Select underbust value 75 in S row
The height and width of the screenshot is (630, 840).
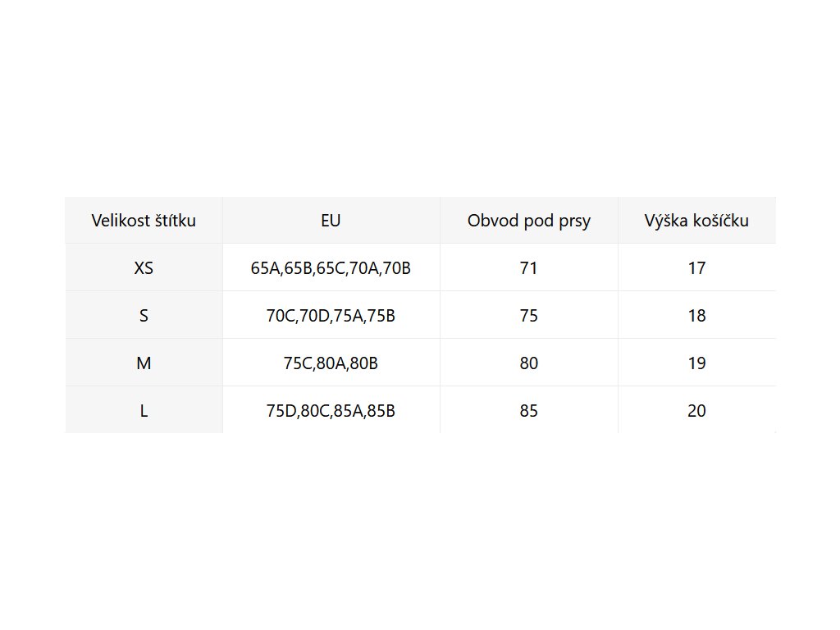[529, 316]
